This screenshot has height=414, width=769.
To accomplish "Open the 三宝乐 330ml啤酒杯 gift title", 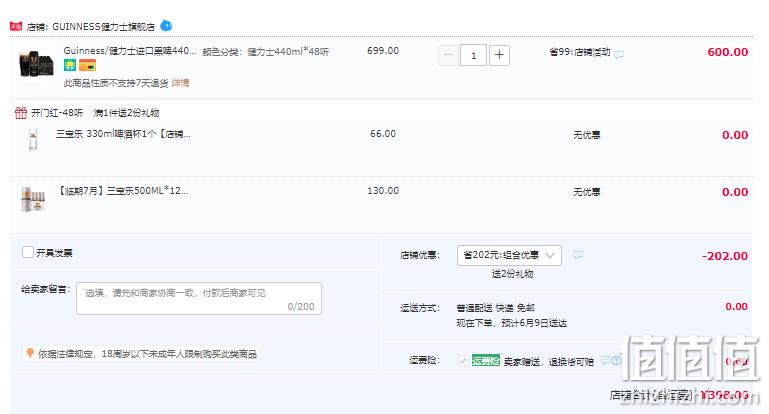I will click(x=123, y=133).
